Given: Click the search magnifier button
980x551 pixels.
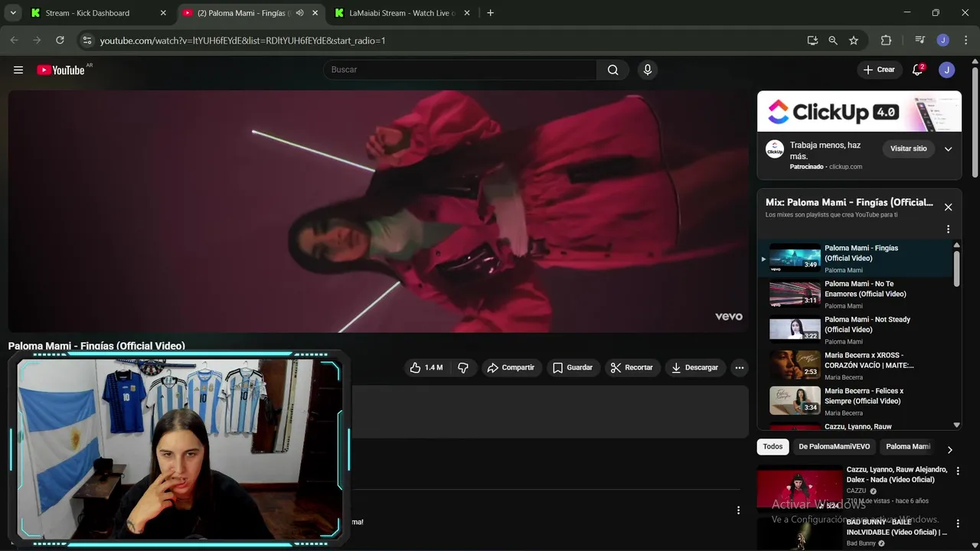Looking at the screenshot, I should (612, 70).
